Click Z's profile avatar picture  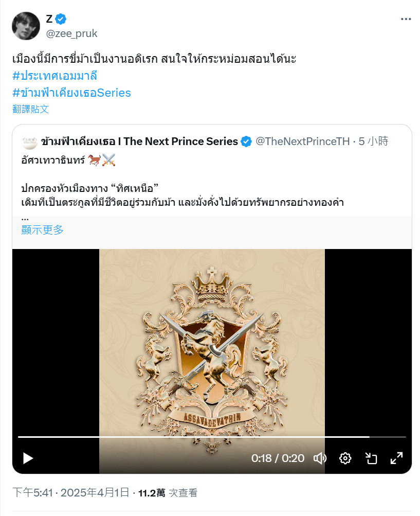tap(26, 26)
